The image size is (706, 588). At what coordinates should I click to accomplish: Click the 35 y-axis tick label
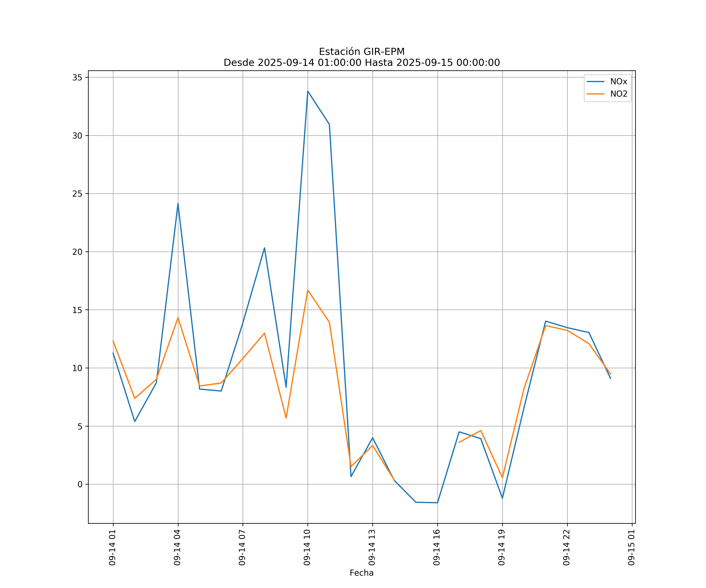(x=77, y=78)
